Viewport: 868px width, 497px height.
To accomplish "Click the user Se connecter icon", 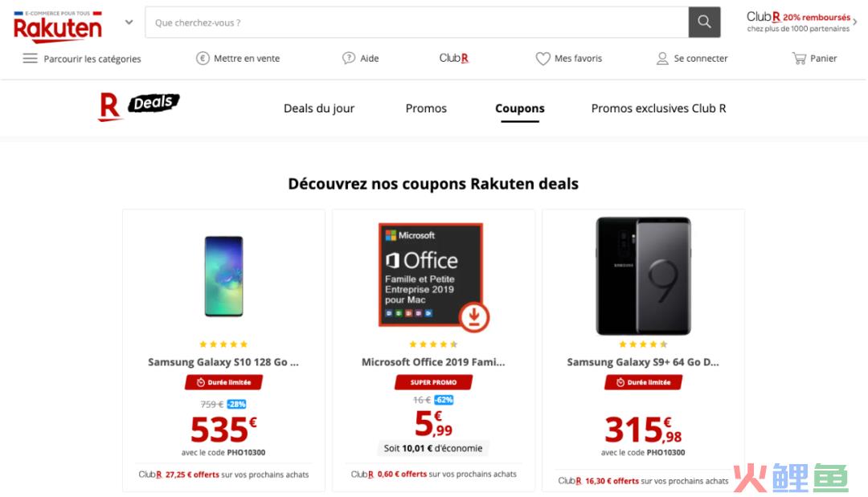I will (x=662, y=58).
